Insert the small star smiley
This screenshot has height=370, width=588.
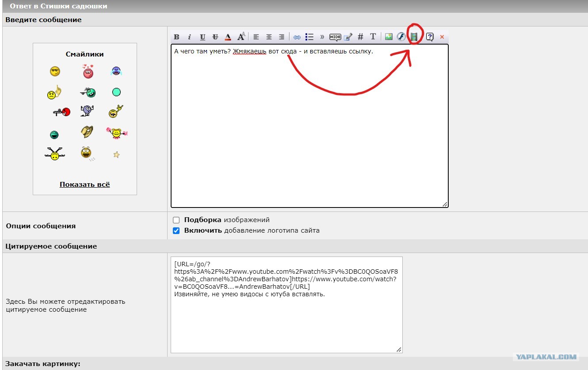tap(116, 155)
